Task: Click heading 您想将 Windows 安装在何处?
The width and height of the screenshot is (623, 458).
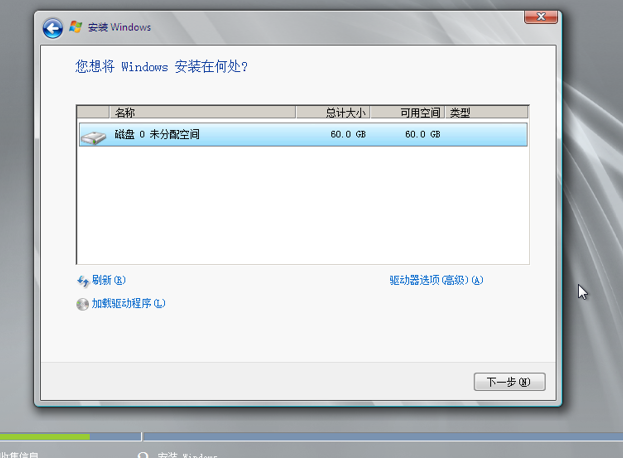Action: click(x=161, y=66)
